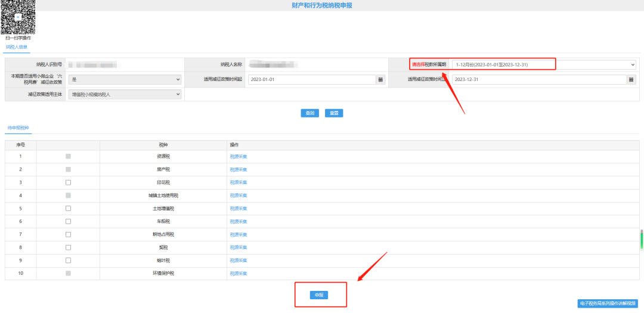Open 税源采集 link in 房产税 row

click(239, 169)
